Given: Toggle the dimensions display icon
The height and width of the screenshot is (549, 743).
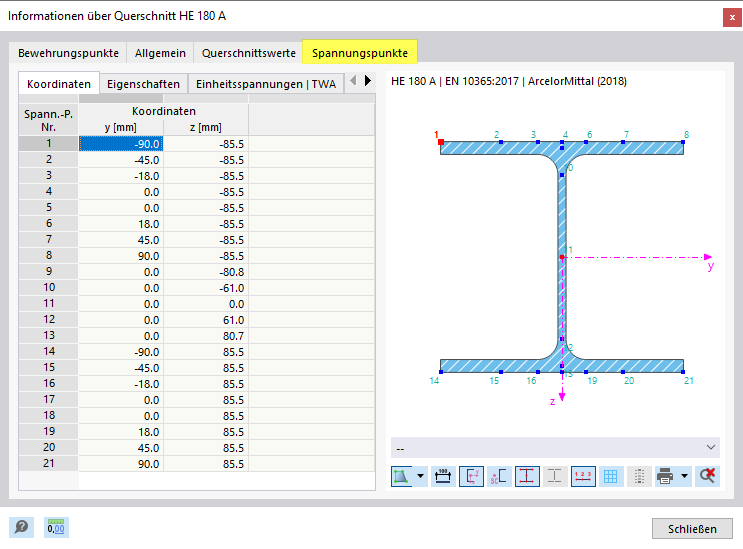Looking at the screenshot, I should (443, 476).
